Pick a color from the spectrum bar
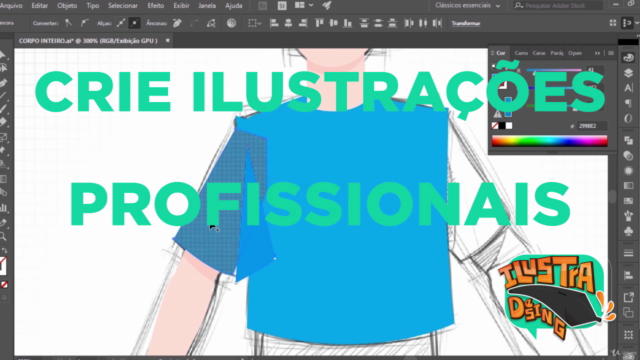The width and height of the screenshot is (640, 360). [x=549, y=141]
